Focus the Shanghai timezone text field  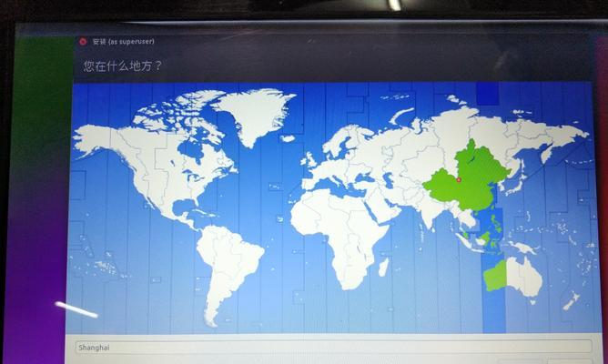[x=333, y=347]
